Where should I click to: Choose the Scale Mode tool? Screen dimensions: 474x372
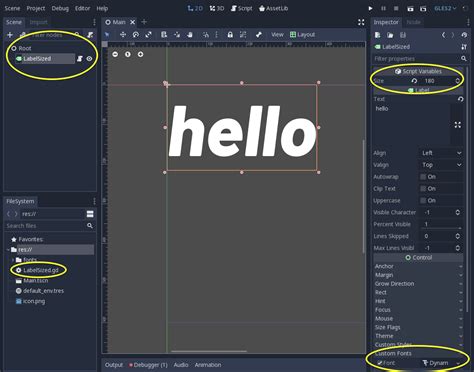[149, 34]
